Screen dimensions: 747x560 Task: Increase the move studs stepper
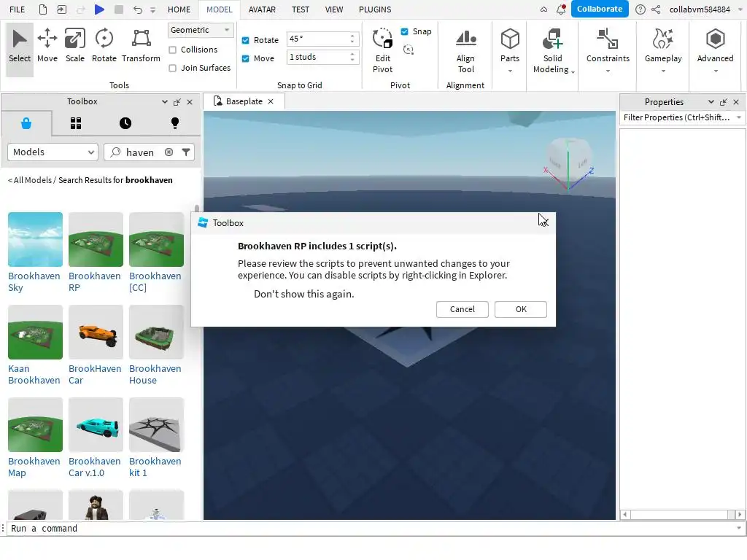tap(352, 54)
